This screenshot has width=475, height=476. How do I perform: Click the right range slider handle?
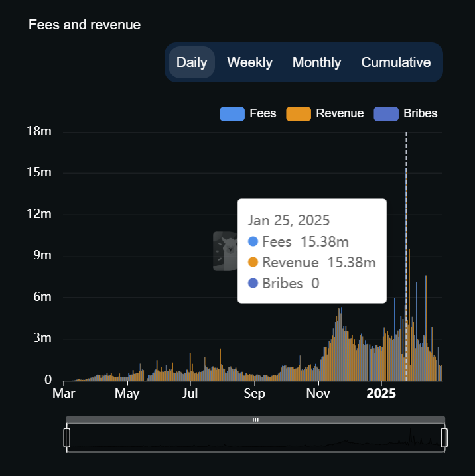(444, 438)
